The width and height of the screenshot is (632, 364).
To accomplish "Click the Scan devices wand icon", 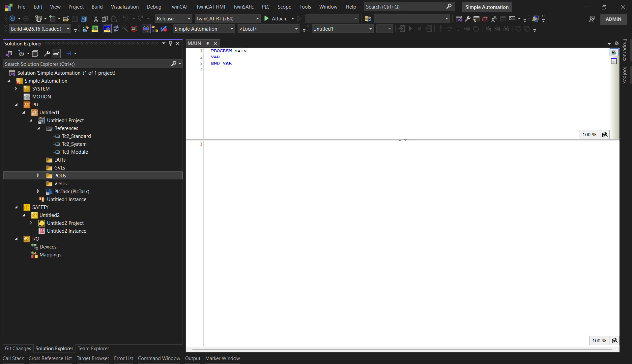I will (x=125, y=29).
